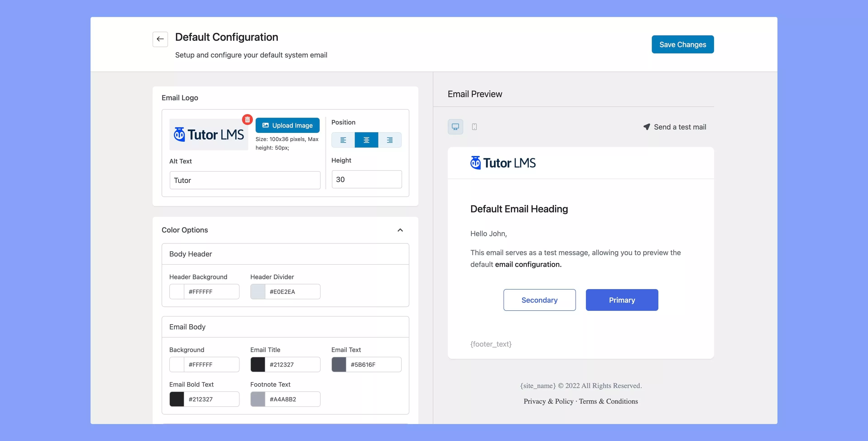Click the Save Changes button
Viewport: 868px width, 441px height.
(x=682, y=44)
